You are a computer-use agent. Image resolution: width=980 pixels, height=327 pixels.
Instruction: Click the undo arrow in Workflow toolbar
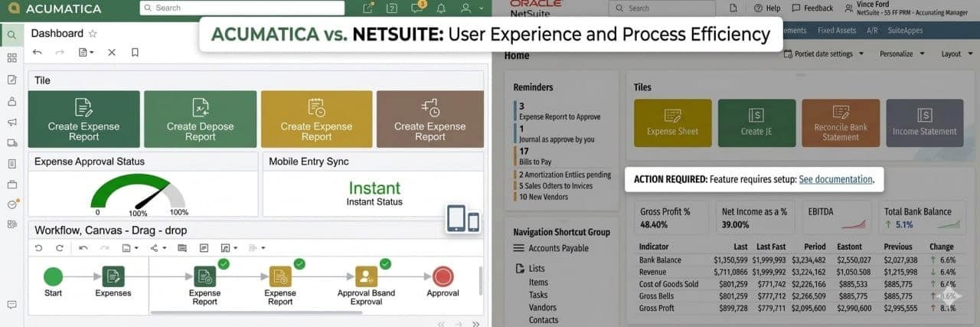(83, 248)
